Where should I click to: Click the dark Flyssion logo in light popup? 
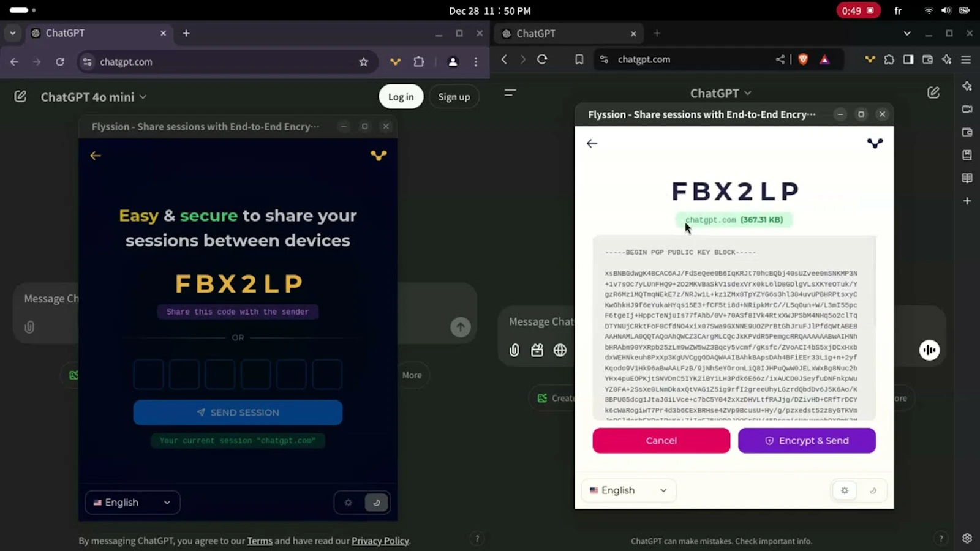875,143
